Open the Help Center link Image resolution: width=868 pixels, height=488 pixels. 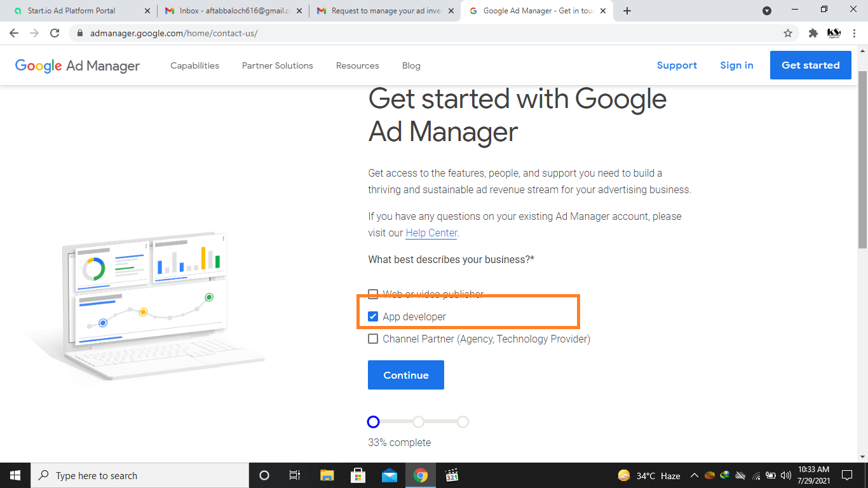(x=431, y=233)
